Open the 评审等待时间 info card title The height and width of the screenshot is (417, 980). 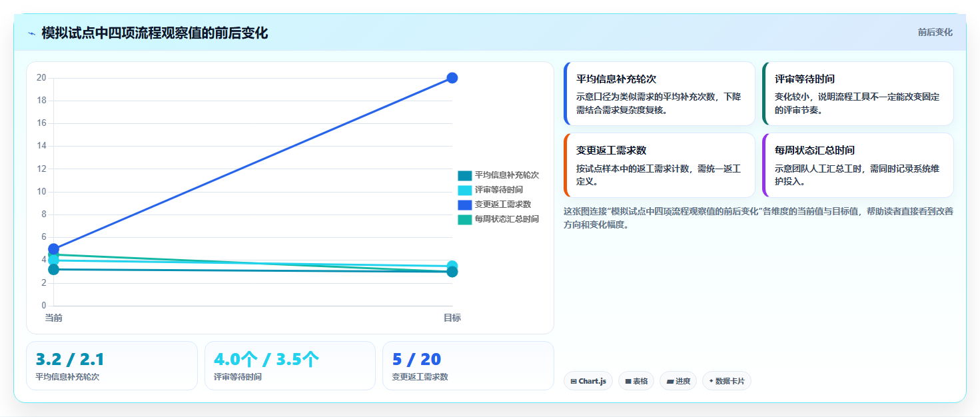tap(805, 79)
